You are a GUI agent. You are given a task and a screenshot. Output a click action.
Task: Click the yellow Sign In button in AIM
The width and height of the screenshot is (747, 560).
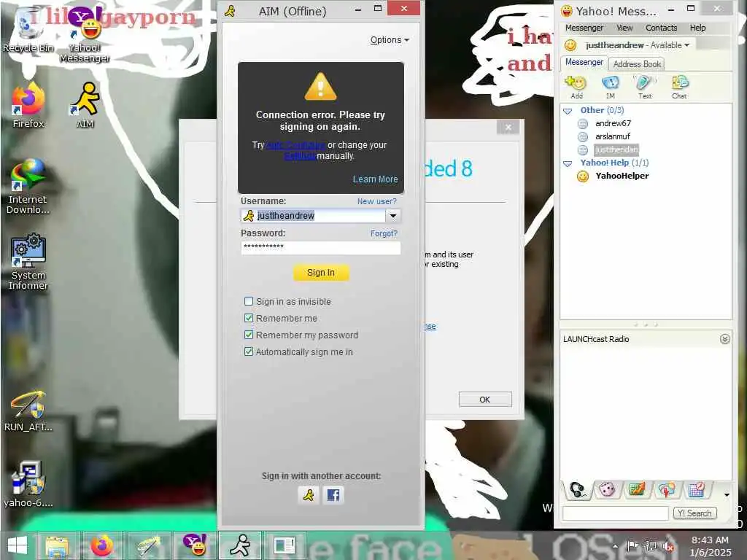click(x=321, y=273)
